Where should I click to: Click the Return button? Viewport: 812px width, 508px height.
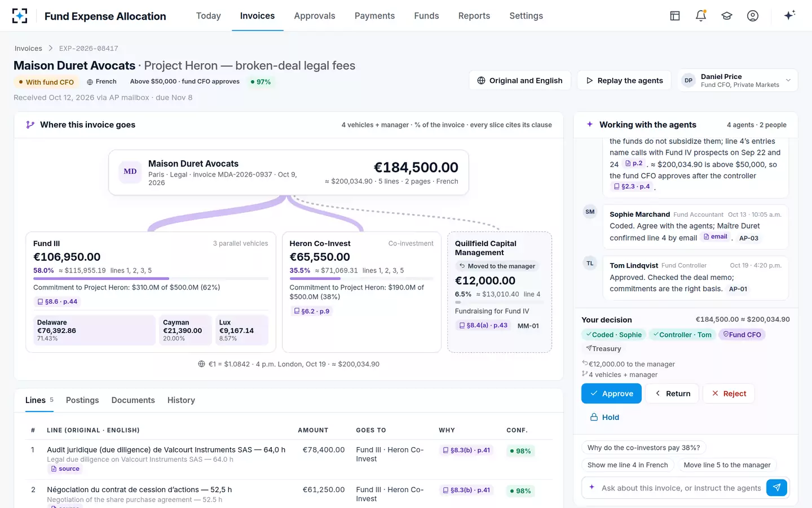(x=672, y=393)
